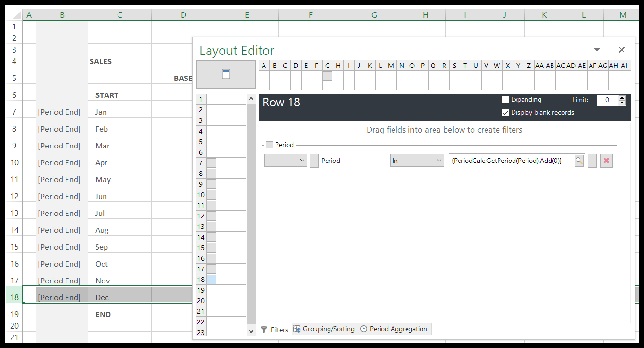Screen dimensions: 644x348
Task: Uncheck Display blank records
Action: 505,113
